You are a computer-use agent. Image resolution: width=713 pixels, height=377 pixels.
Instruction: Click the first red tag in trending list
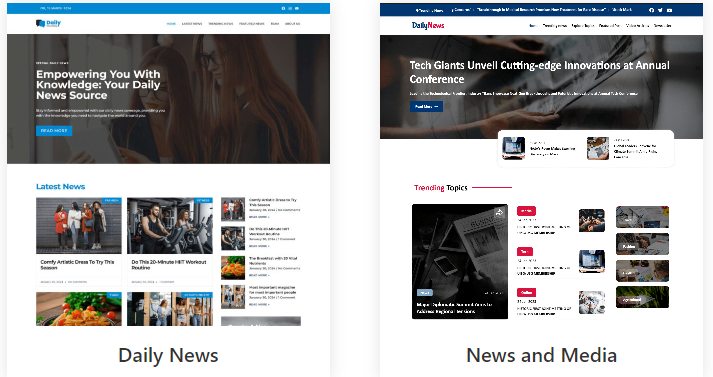pyautogui.click(x=526, y=211)
